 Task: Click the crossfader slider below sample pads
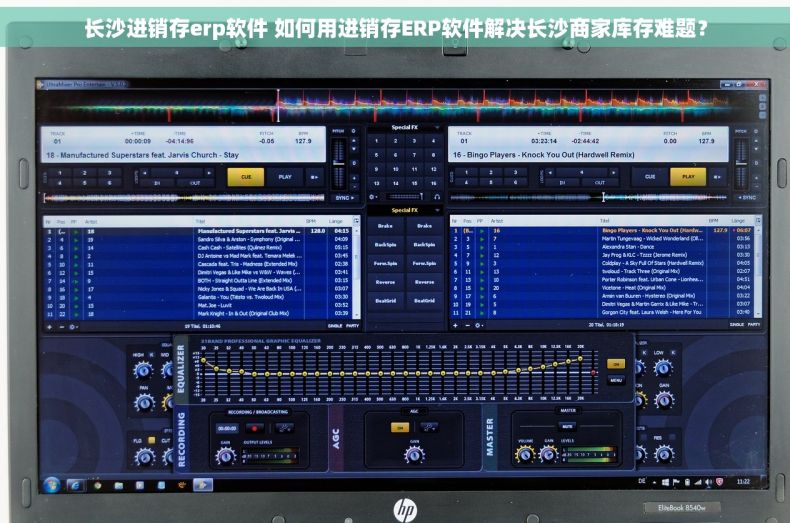405,197
